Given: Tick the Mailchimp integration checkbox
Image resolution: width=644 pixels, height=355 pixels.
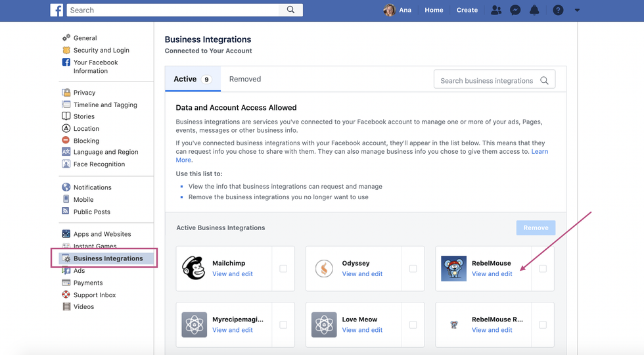Looking at the screenshot, I should click(x=283, y=268).
